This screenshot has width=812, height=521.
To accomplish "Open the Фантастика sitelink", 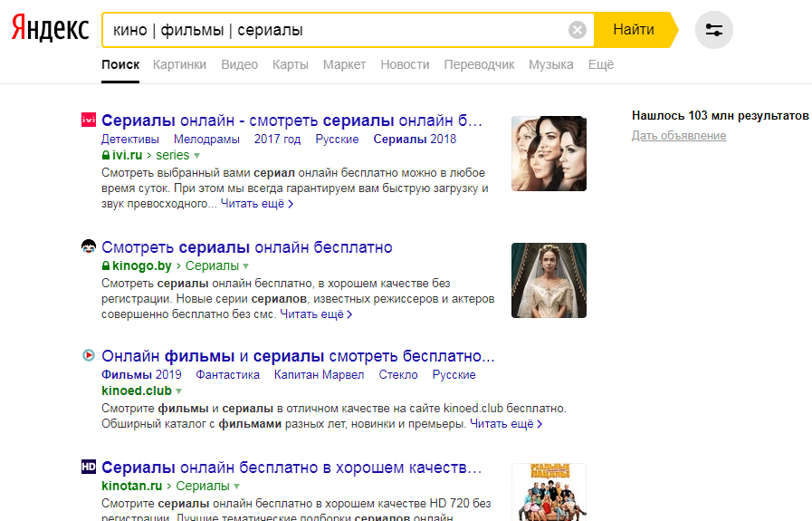I will pos(228,375).
